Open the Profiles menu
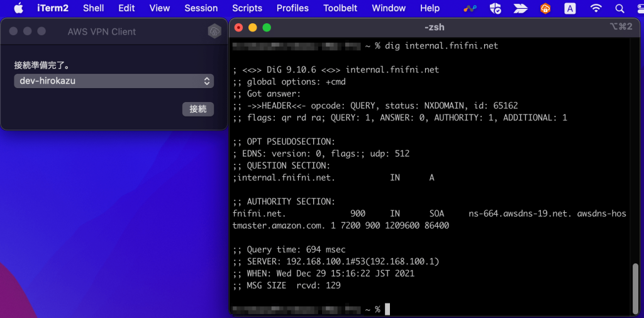The image size is (644, 318). [292, 8]
